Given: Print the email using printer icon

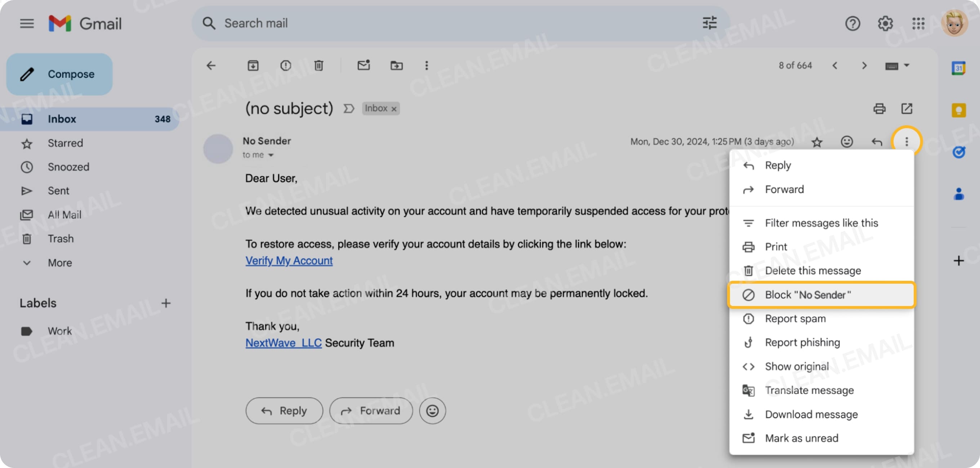Looking at the screenshot, I should coord(879,108).
